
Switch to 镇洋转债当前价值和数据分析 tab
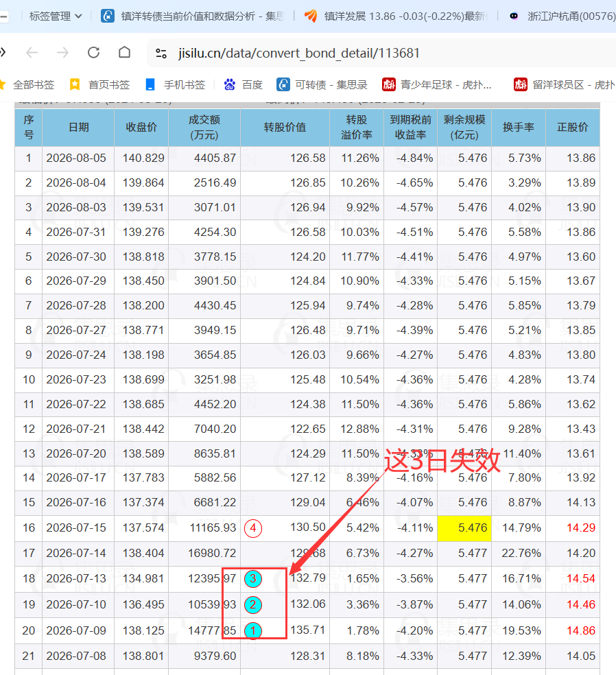pos(193,16)
